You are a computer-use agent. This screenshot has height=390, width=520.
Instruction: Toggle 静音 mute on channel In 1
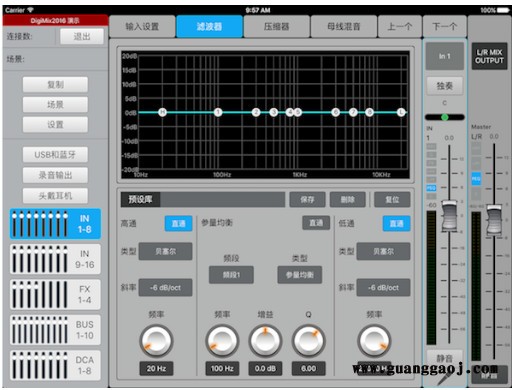coord(445,358)
